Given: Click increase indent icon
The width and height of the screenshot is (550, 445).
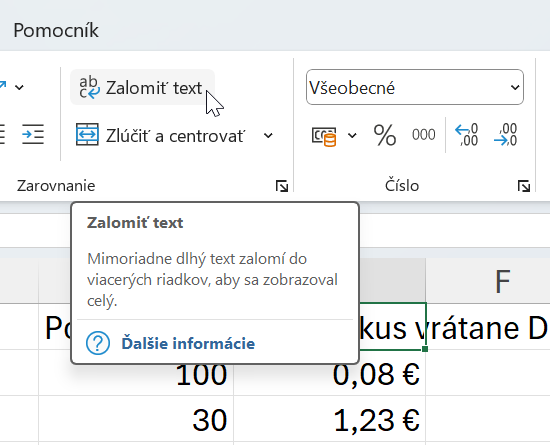Looking at the screenshot, I should [x=33, y=134].
